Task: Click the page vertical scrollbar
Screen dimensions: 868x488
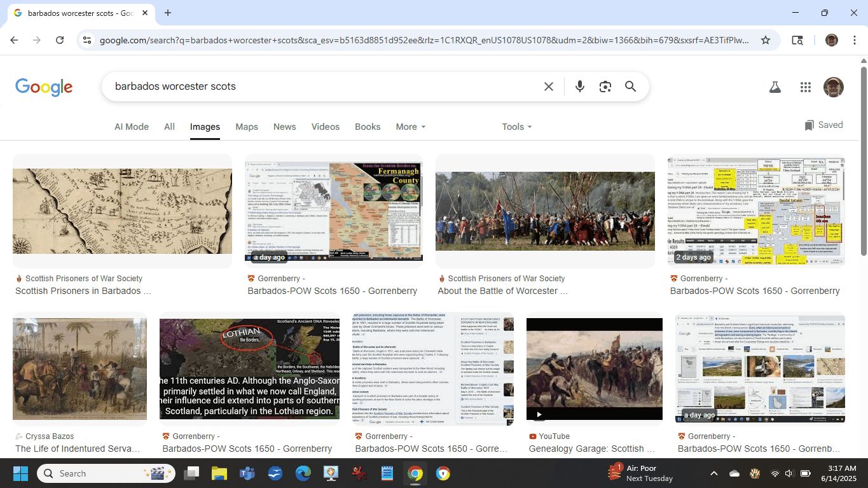Action: (863, 159)
